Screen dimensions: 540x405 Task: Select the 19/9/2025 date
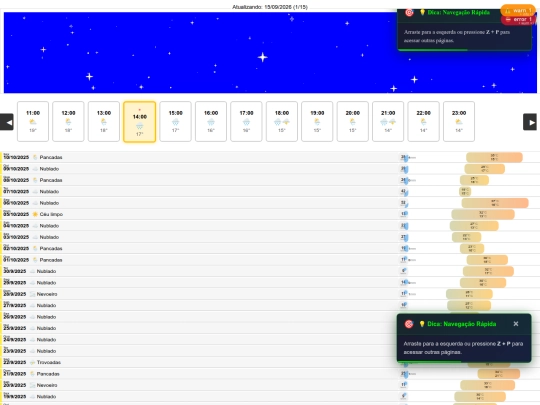point(15,396)
